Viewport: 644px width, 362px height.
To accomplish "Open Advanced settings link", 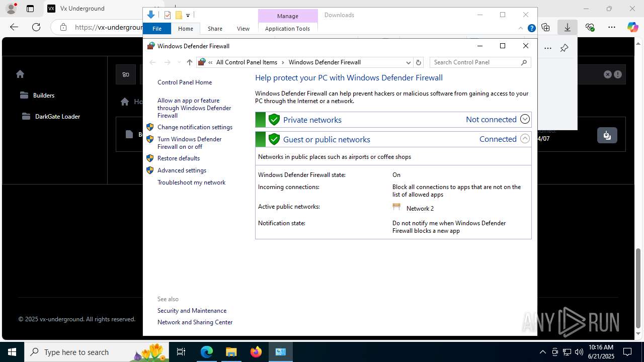I will click(x=182, y=170).
